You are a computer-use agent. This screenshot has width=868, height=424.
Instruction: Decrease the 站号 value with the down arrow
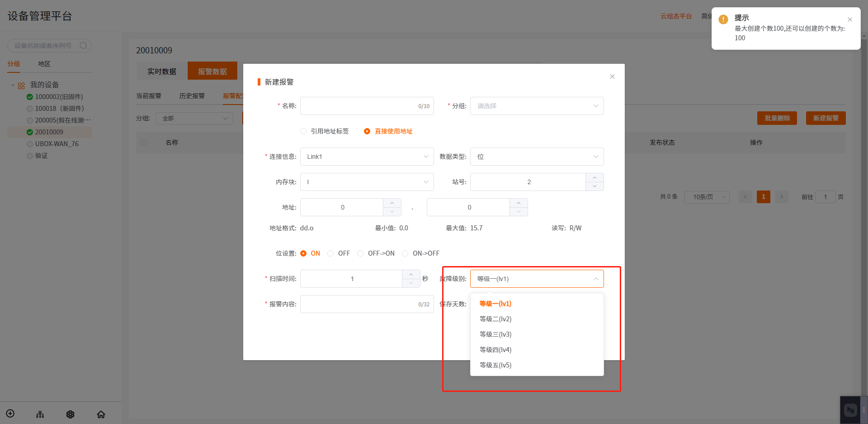pyautogui.click(x=594, y=186)
